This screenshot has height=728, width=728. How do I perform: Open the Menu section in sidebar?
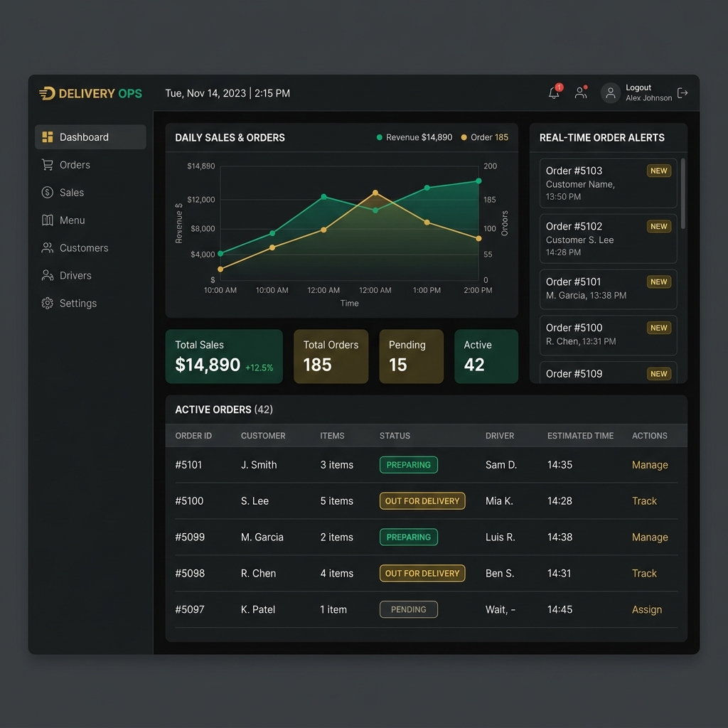pos(71,220)
